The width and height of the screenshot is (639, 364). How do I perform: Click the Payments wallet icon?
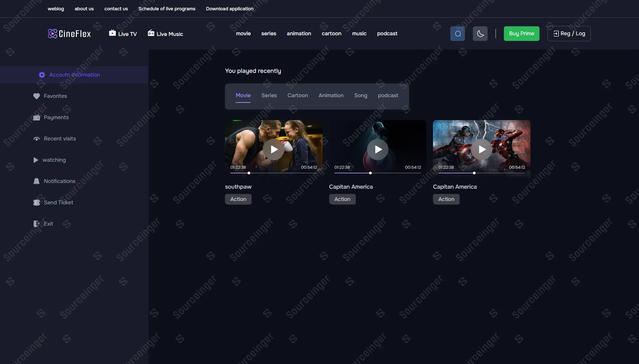pyautogui.click(x=37, y=117)
